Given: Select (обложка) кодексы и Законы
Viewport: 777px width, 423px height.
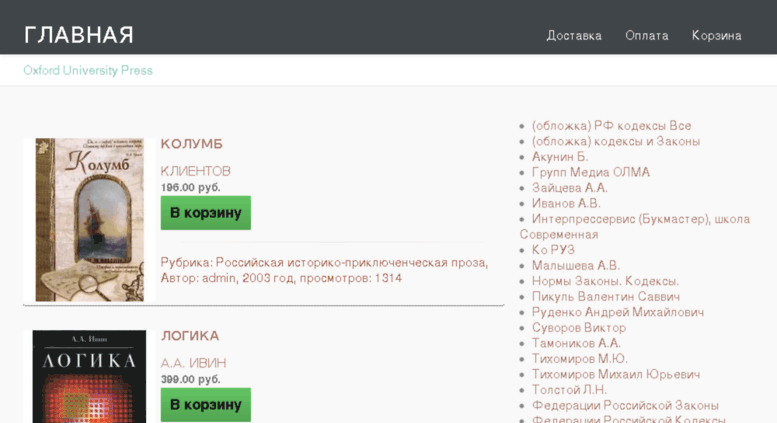Looking at the screenshot, I should click(x=616, y=141).
